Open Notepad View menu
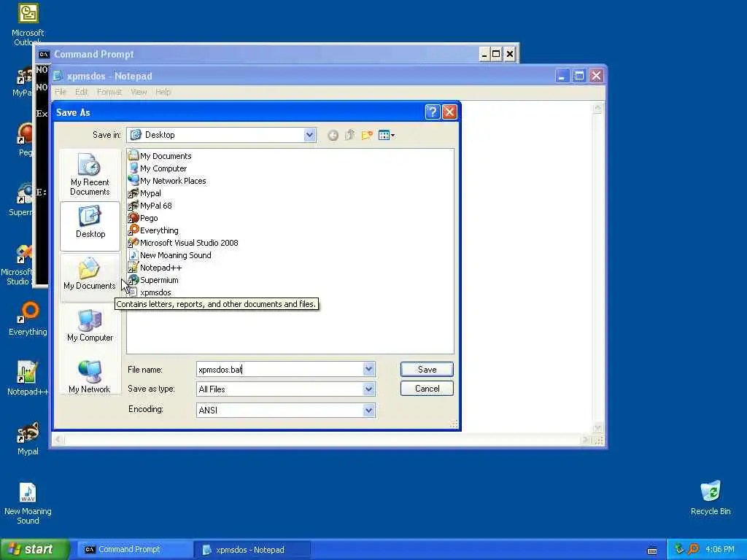The height and width of the screenshot is (560, 747). click(x=139, y=92)
